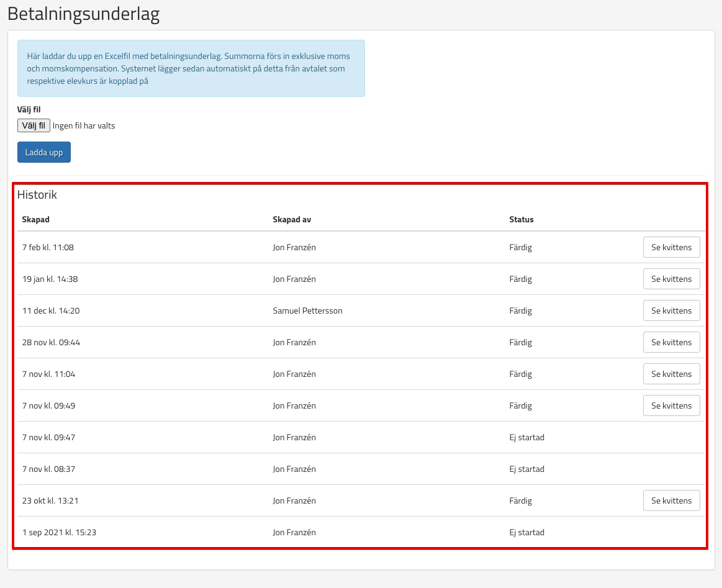This screenshot has width=722, height=588.
Task: Click the name Samuel Pettersson
Action: tap(307, 310)
